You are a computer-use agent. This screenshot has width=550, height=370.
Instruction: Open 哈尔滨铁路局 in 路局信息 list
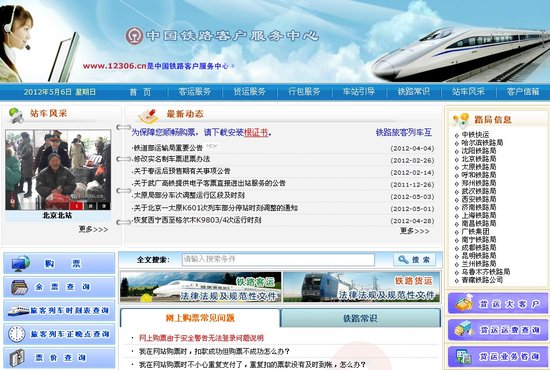(482, 143)
